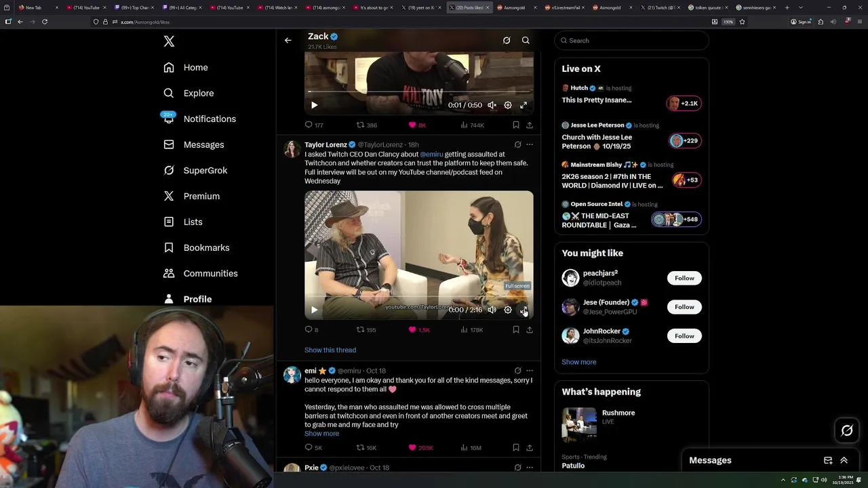Open Explore from the sidebar
Screen dimensions: 868x488
[189, 93]
